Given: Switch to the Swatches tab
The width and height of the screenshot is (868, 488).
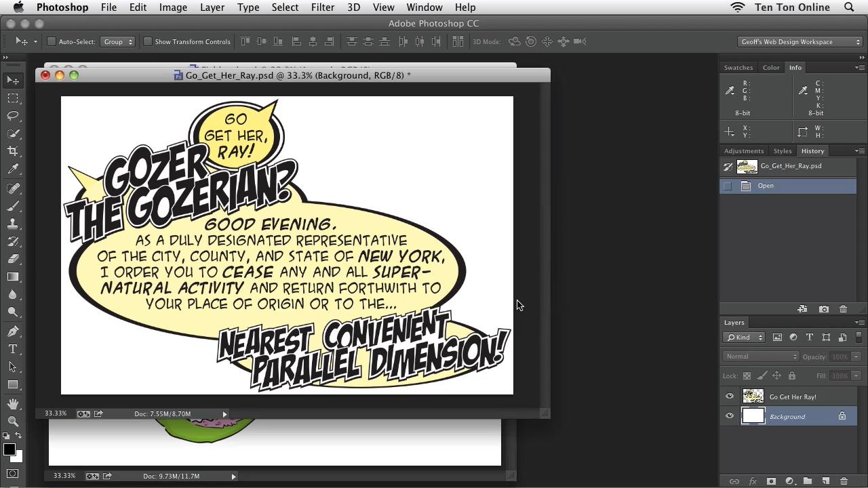Looking at the screenshot, I should (x=738, y=68).
